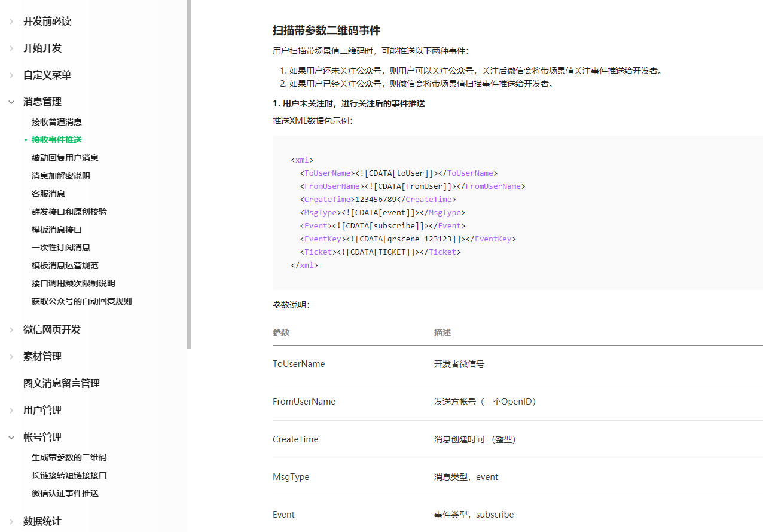Click the 描述 table column header
Image resolution: width=763 pixels, height=532 pixels.
(442, 332)
